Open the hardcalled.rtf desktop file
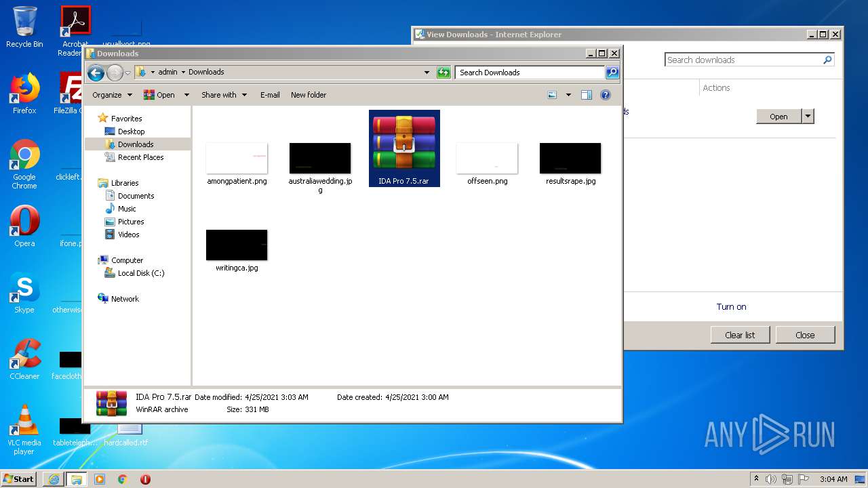This screenshot has width=868, height=488. [126, 434]
